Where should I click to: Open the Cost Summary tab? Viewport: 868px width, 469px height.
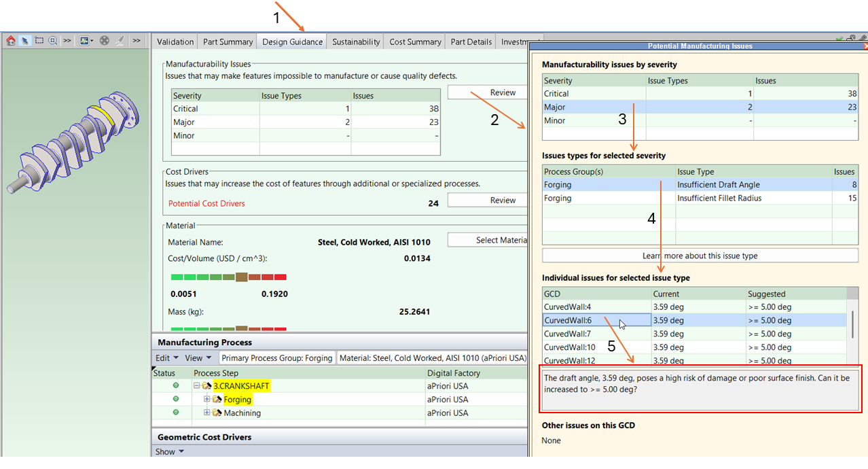[x=415, y=42]
